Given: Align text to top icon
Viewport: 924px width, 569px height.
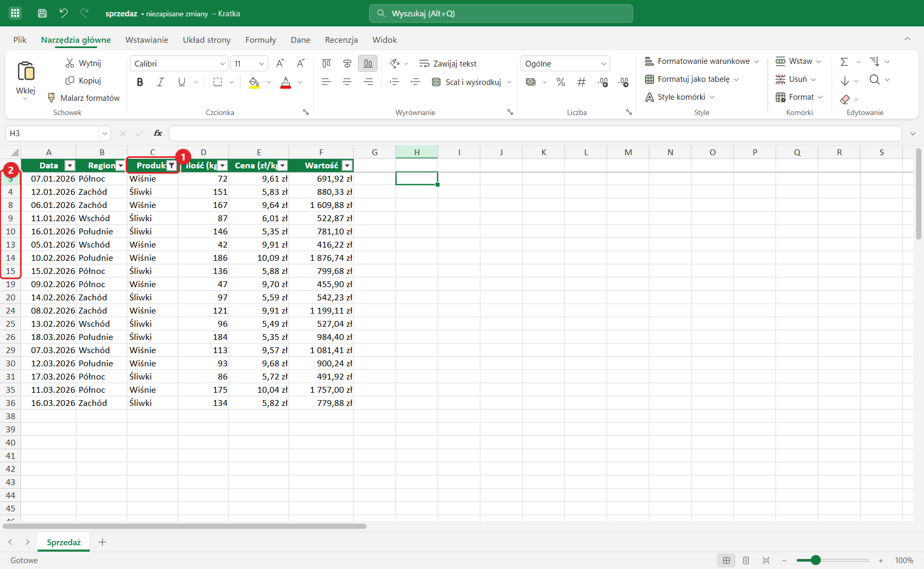Looking at the screenshot, I should coord(326,63).
